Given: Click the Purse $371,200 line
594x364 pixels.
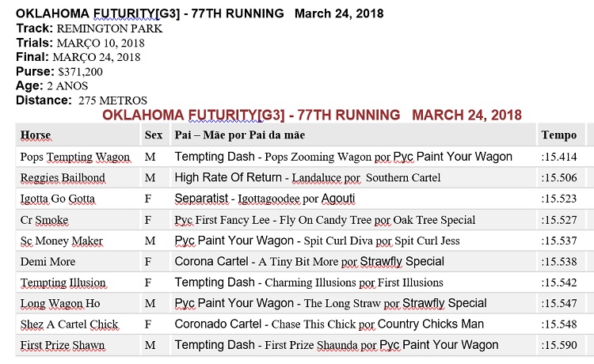Looking at the screenshot, I should click(x=59, y=71).
